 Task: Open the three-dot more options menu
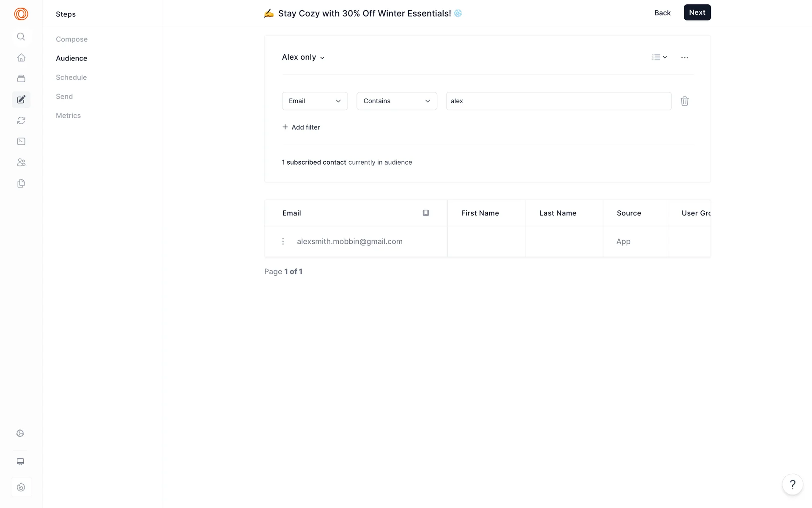tap(684, 58)
